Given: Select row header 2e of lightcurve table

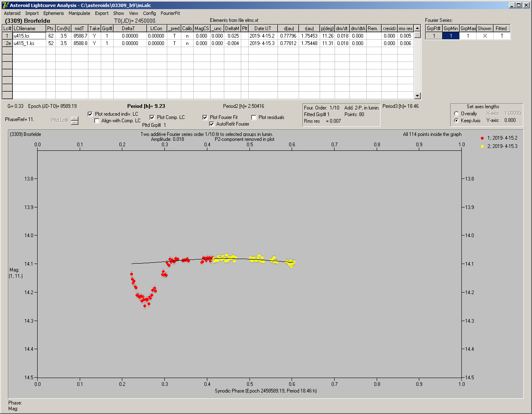Looking at the screenshot, I should [x=7, y=43].
